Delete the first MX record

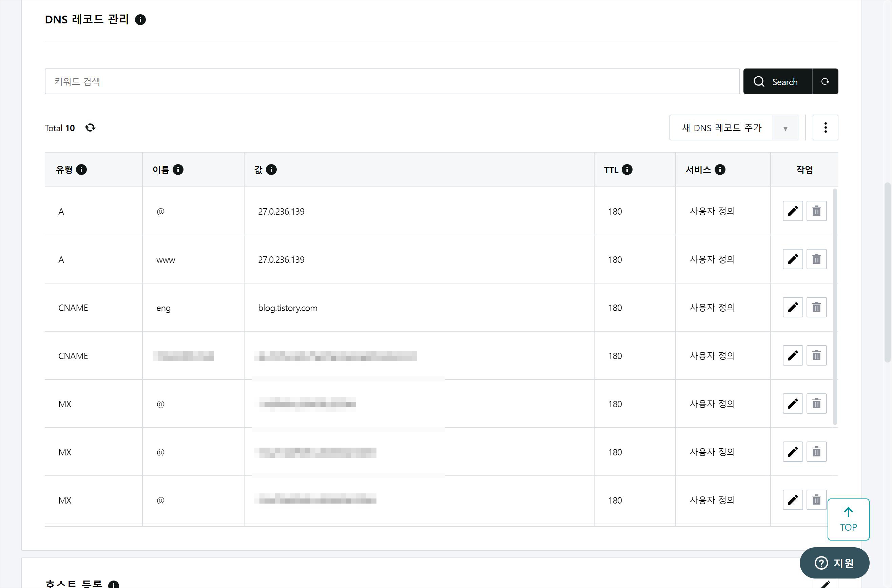(x=816, y=404)
